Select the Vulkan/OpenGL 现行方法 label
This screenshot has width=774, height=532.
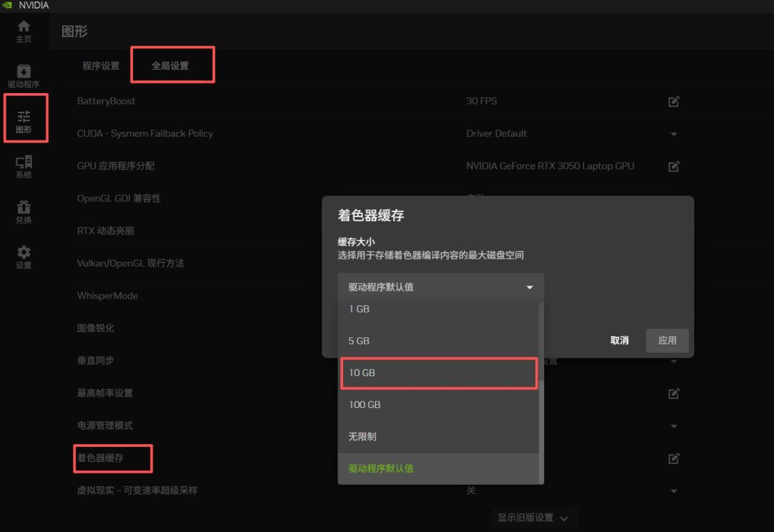point(131,264)
